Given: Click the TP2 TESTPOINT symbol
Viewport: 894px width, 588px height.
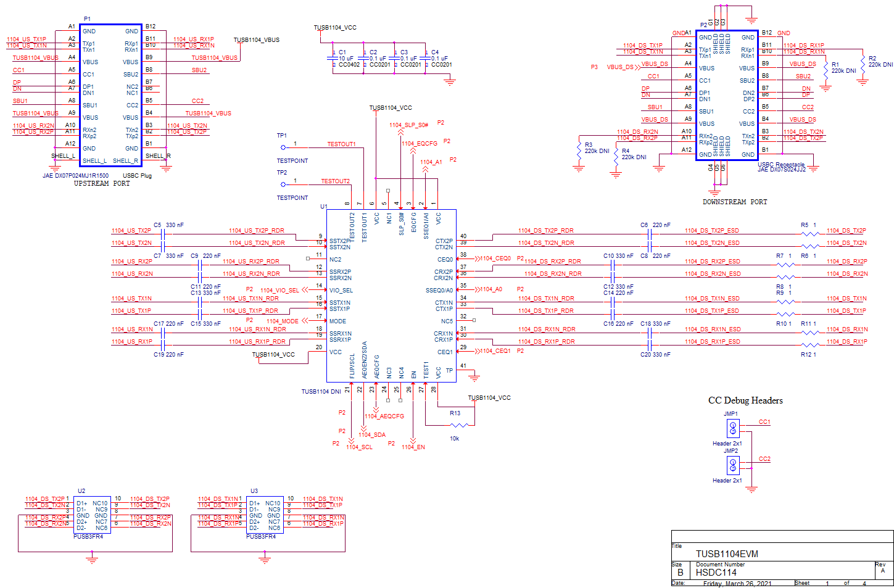Looking at the screenshot, I should [283, 183].
